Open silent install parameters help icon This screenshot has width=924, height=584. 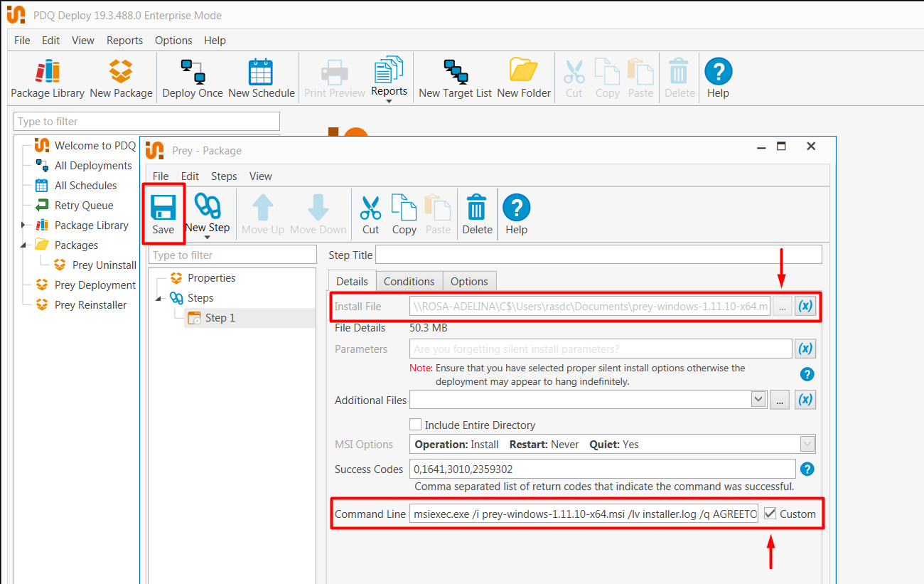point(807,374)
